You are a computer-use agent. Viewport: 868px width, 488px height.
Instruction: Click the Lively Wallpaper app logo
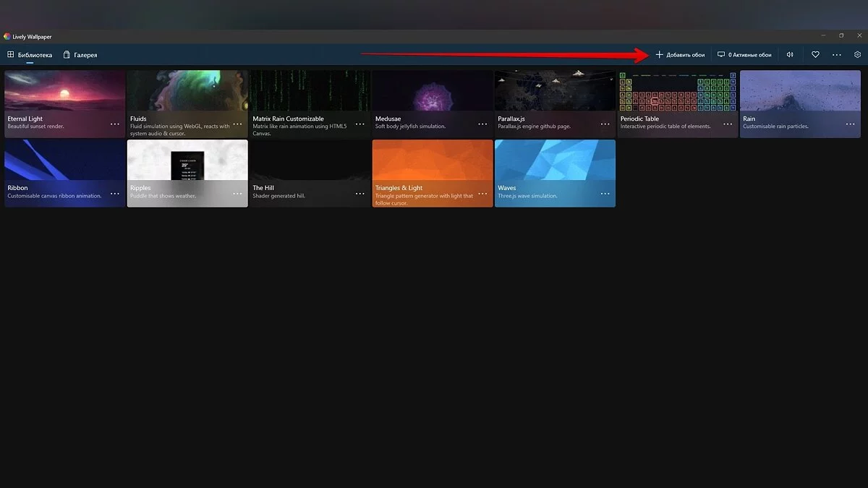[7, 36]
